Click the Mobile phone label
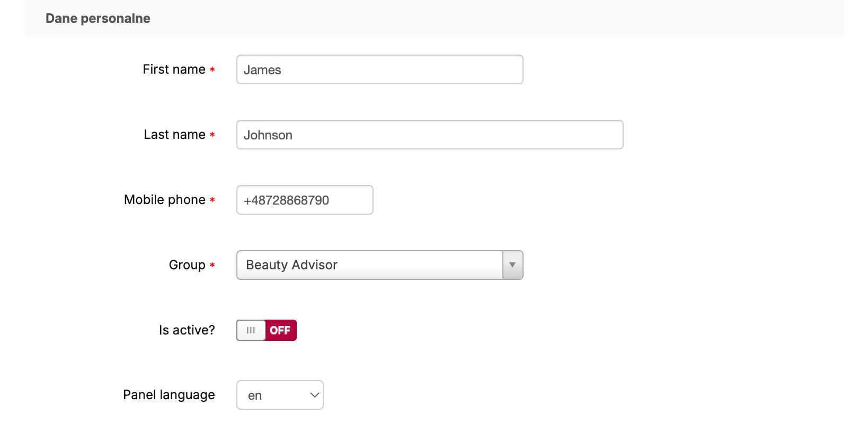The height and width of the screenshot is (423, 868). [165, 200]
